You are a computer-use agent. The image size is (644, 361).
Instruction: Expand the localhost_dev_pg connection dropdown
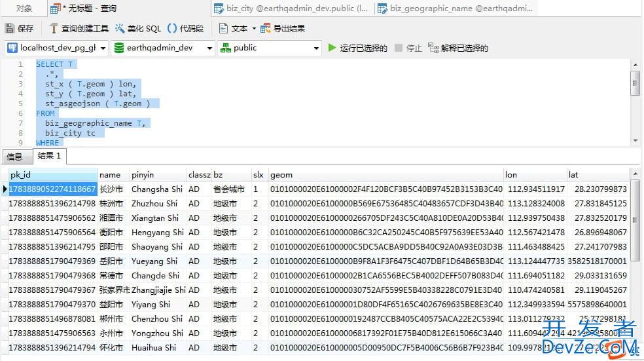pos(101,48)
